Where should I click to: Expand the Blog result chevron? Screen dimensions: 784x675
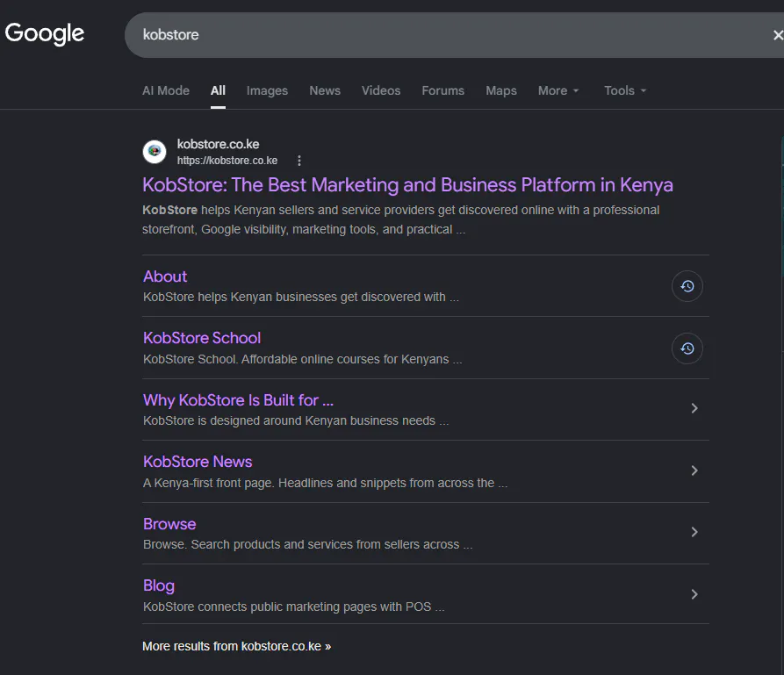(694, 594)
